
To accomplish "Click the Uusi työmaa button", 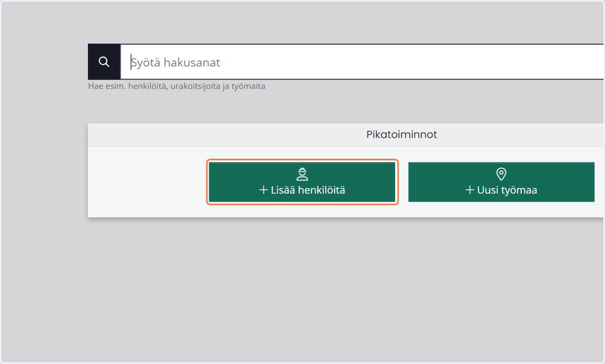I will (x=501, y=182).
